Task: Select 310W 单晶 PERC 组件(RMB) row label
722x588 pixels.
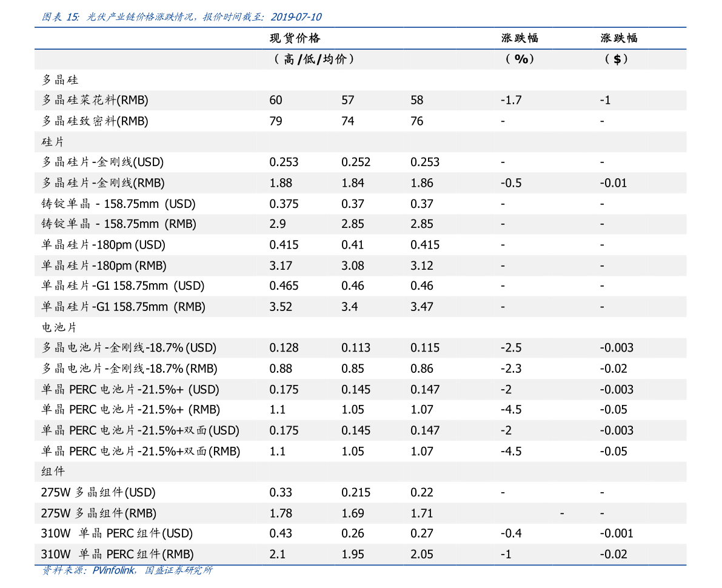Action: (118, 554)
